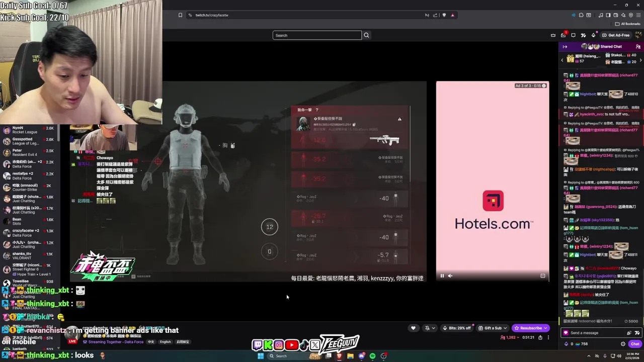The height and width of the screenshot is (362, 644).
Task: Click the browser bookmark icon left of URL
Action: pos(180,15)
